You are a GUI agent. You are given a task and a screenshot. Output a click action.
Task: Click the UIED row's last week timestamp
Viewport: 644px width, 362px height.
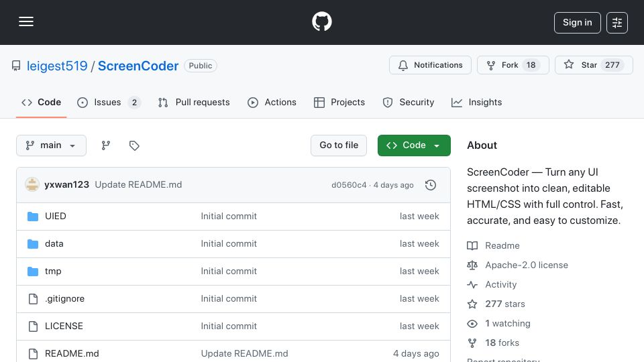419,217
